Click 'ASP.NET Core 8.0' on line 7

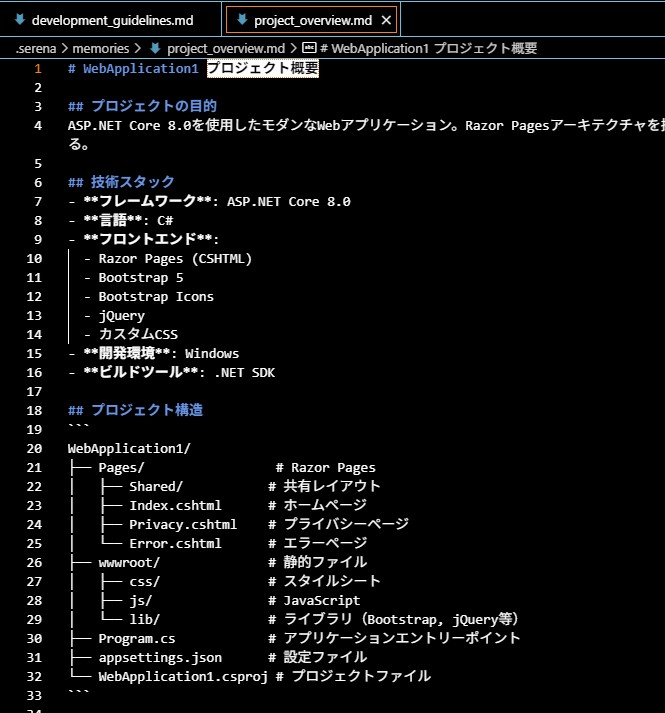[288, 201]
